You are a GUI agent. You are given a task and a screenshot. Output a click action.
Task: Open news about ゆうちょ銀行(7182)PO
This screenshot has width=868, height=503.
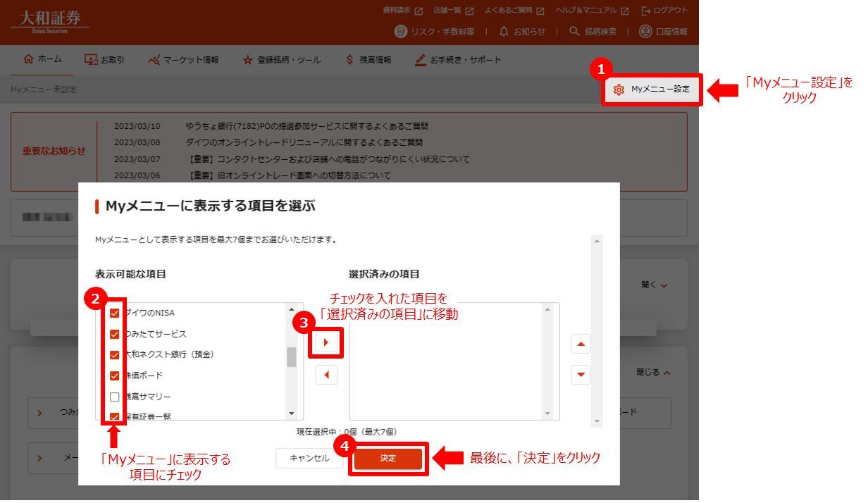(307, 126)
